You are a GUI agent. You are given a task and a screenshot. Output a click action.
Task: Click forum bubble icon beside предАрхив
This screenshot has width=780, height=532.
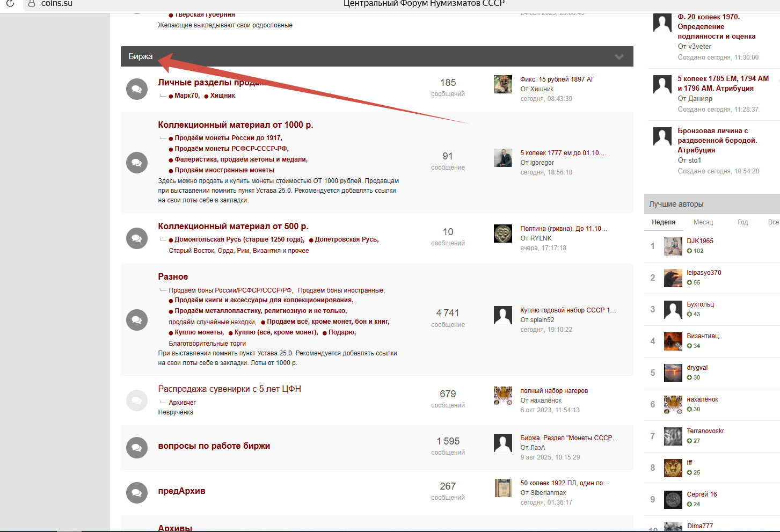(137, 492)
